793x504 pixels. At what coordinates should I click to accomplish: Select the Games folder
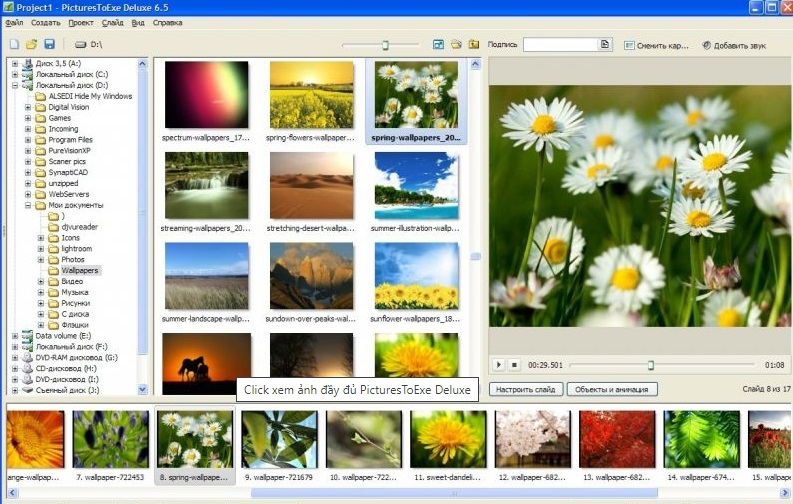coord(60,118)
